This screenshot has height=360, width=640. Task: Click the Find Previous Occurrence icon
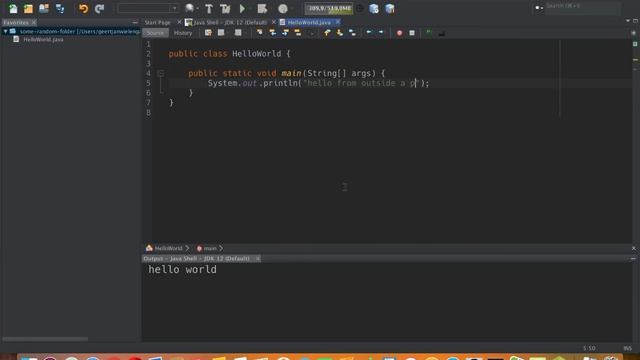coord(273,33)
